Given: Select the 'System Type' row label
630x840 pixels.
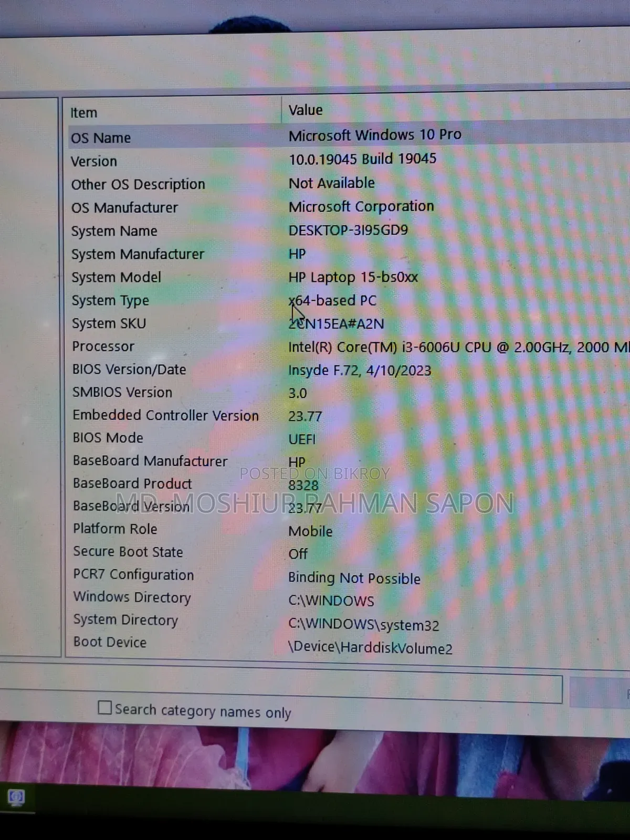Looking at the screenshot, I should click(111, 301).
